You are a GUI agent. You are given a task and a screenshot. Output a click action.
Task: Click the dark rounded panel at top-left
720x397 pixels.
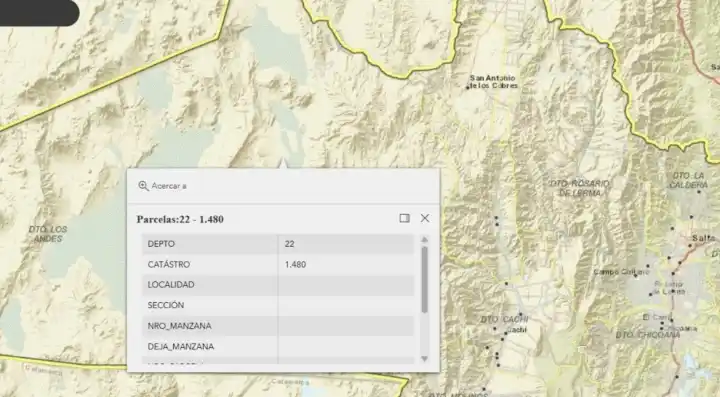click(x=39, y=12)
